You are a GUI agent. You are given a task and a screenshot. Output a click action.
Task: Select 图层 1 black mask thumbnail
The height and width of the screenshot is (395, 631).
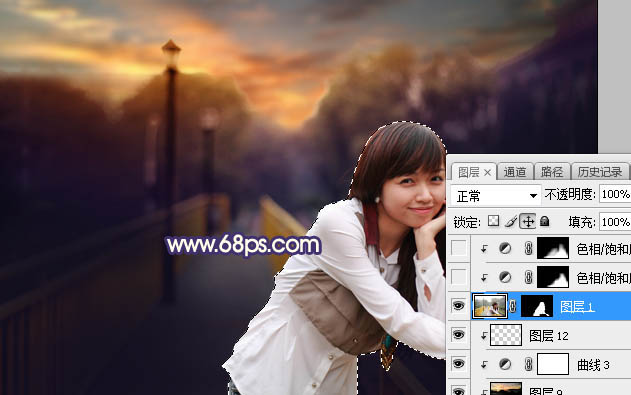tap(537, 306)
